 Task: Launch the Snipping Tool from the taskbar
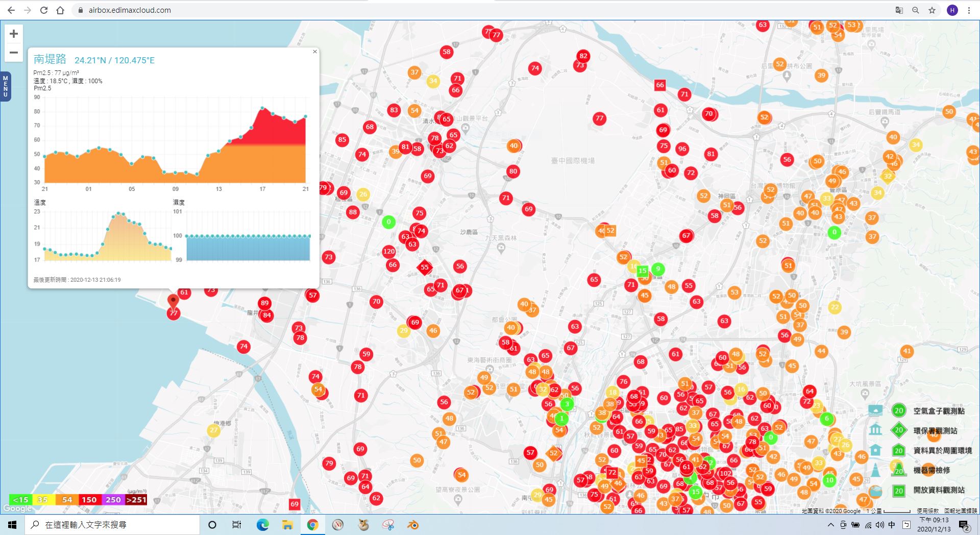pyautogui.click(x=388, y=525)
